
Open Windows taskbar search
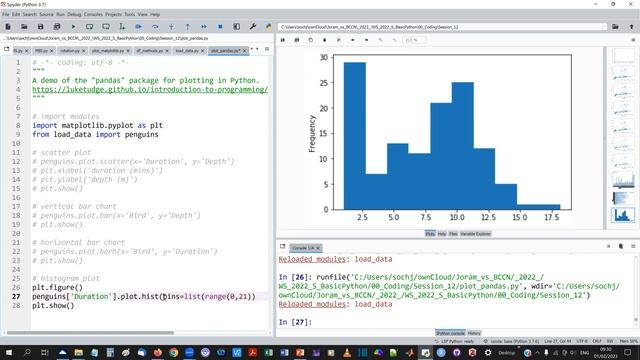click(27, 352)
